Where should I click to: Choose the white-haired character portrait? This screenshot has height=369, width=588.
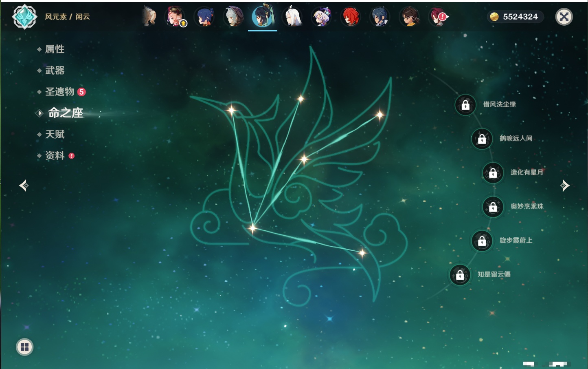click(292, 17)
